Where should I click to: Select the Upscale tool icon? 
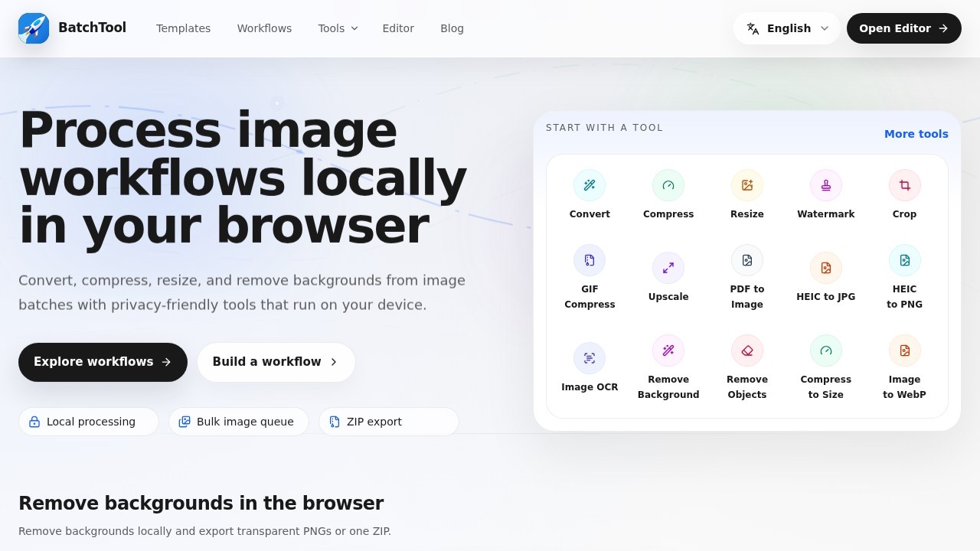668,268
